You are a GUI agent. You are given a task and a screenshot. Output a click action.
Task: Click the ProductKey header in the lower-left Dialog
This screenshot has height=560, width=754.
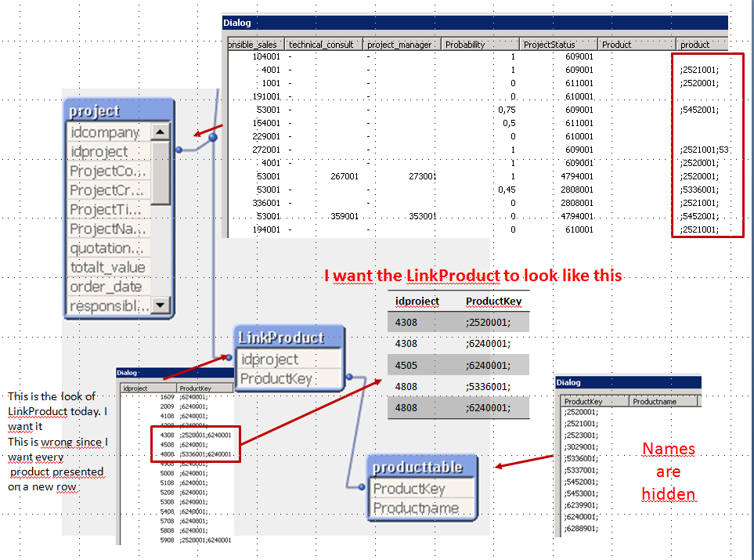click(205, 388)
